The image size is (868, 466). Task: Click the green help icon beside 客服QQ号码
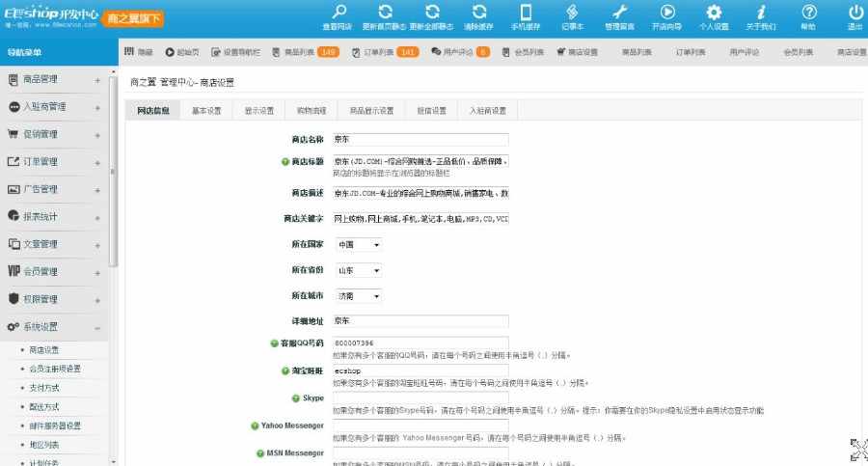click(274, 343)
